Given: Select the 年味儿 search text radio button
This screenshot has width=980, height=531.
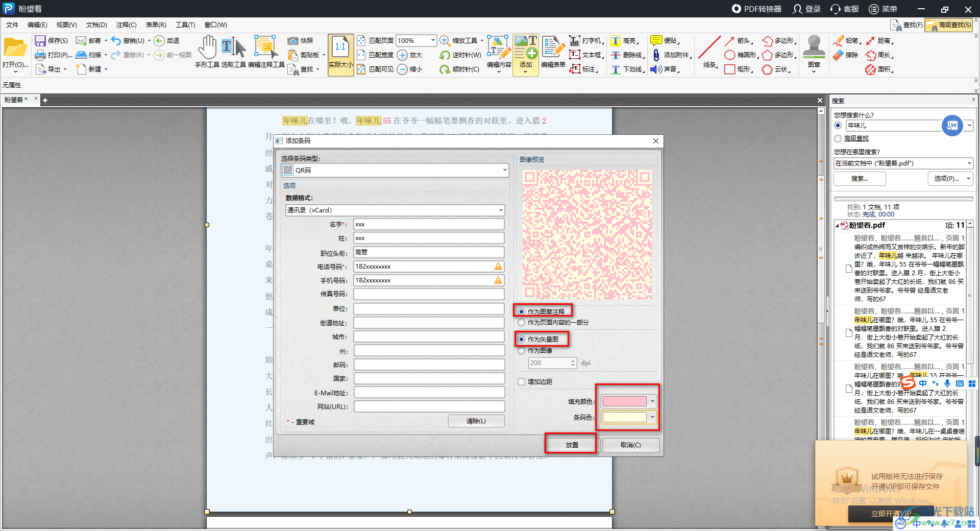Looking at the screenshot, I should click(x=838, y=126).
